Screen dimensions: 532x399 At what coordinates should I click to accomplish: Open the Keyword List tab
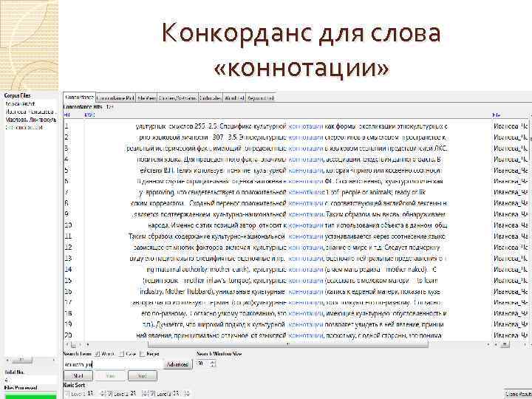[x=261, y=98]
